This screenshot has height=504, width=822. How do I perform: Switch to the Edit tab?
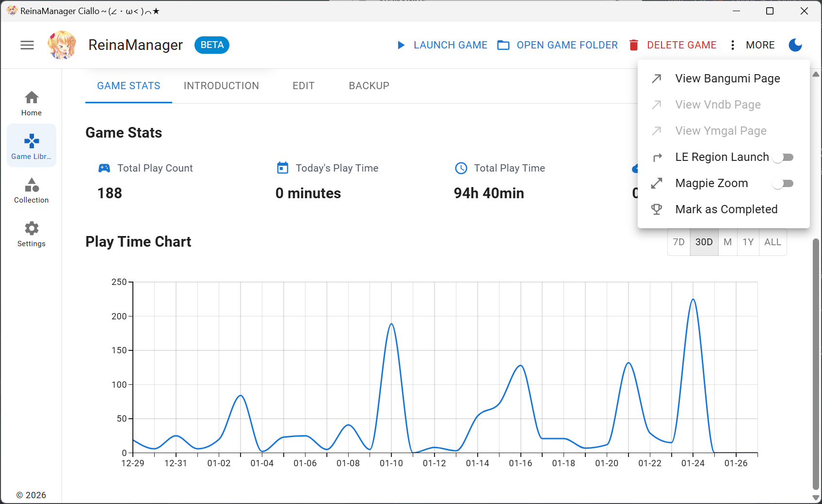(304, 86)
